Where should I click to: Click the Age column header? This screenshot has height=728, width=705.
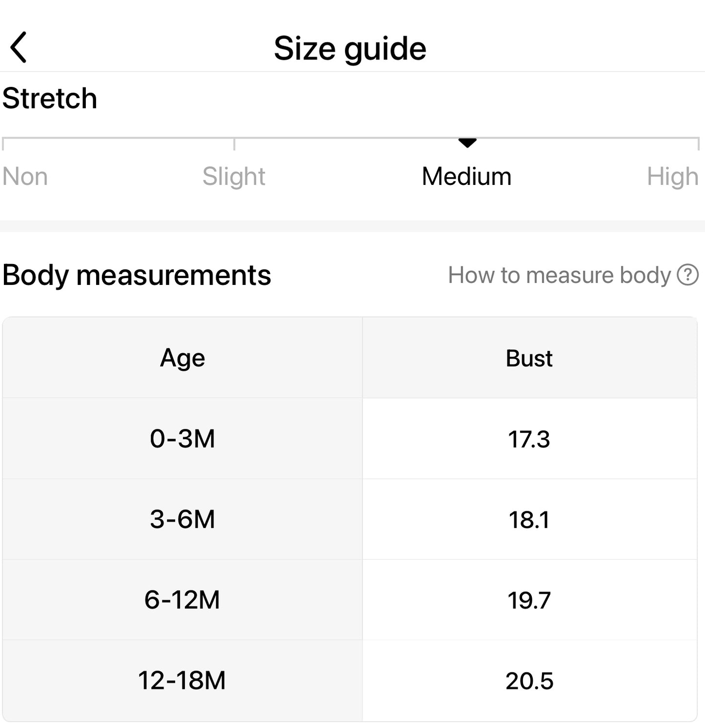click(182, 358)
